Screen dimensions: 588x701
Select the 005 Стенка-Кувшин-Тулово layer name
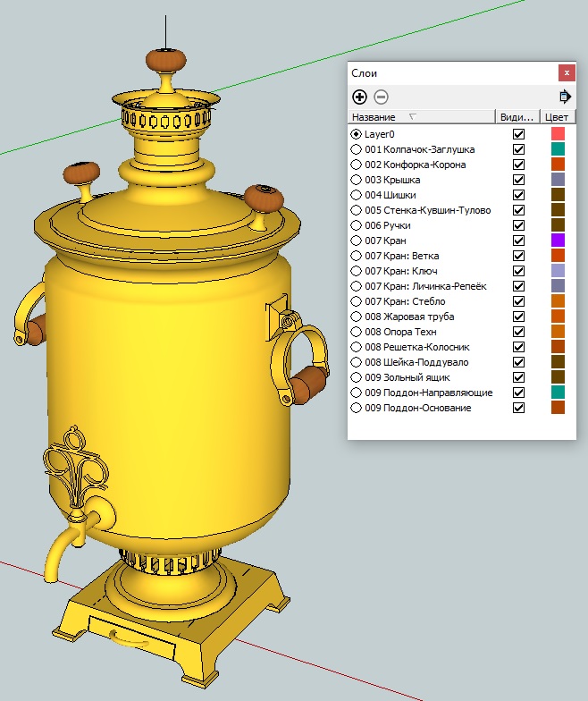427,210
